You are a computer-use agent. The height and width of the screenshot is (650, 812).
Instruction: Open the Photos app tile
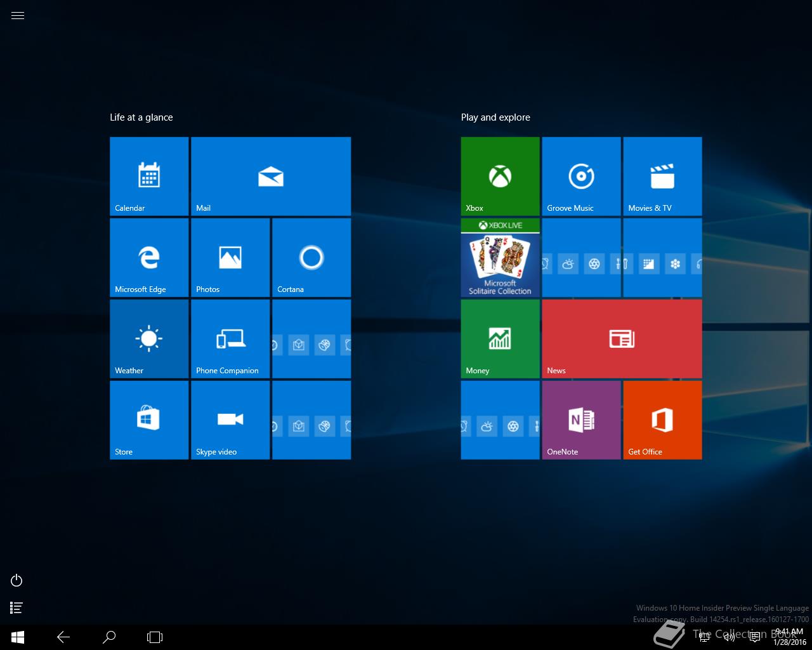click(x=230, y=258)
